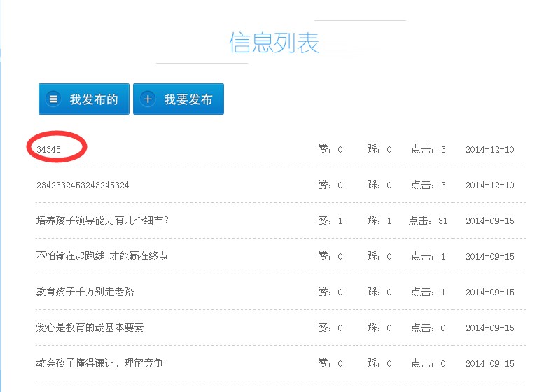Click 点击: 1 in the 不怕输在起跑线 row
This screenshot has height=392, width=558.
tap(428, 256)
